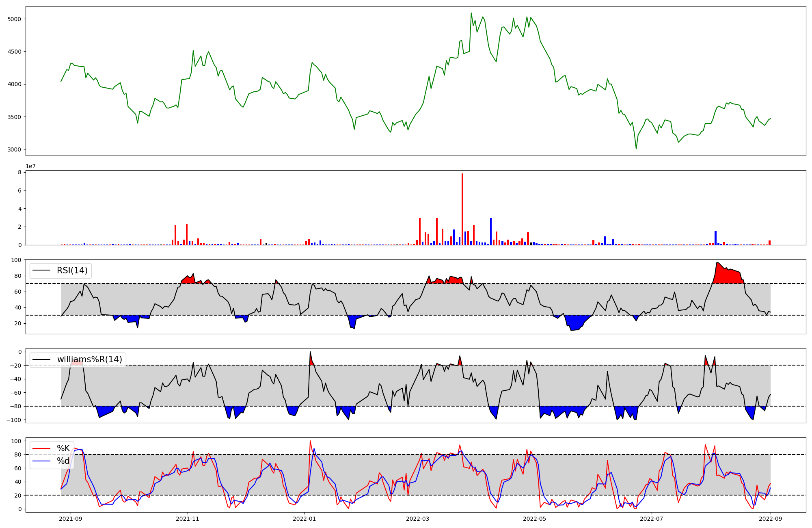Click the 2022-01 date tick label
This screenshot has width=812, height=528.
click(x=304, y=519)
